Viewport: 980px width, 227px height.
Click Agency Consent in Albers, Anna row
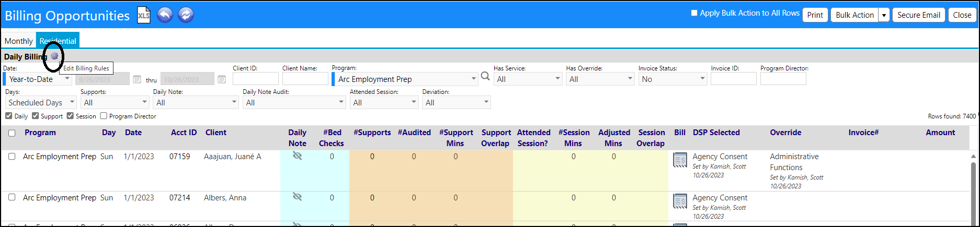tap(720, 198)
